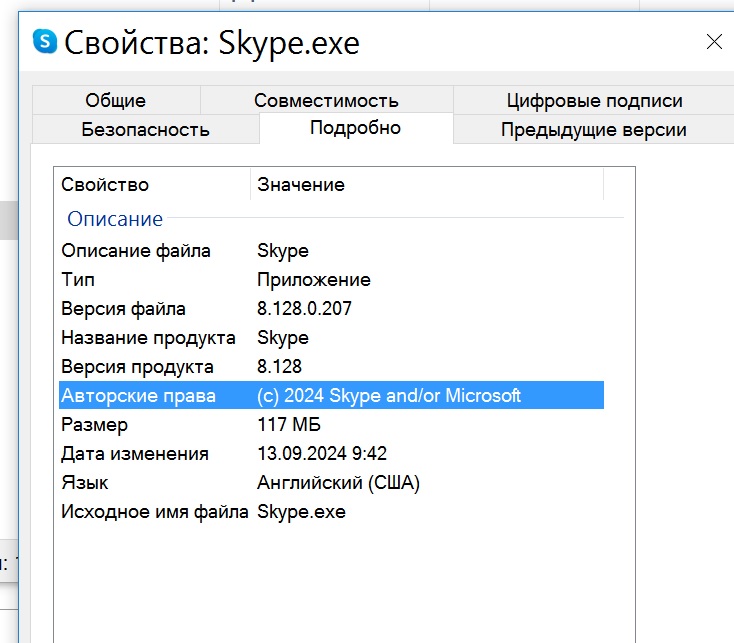The height and width of the screenshot is (643, 734).
Task: Switch to the Безопасность tab
Action: point(145,129)
